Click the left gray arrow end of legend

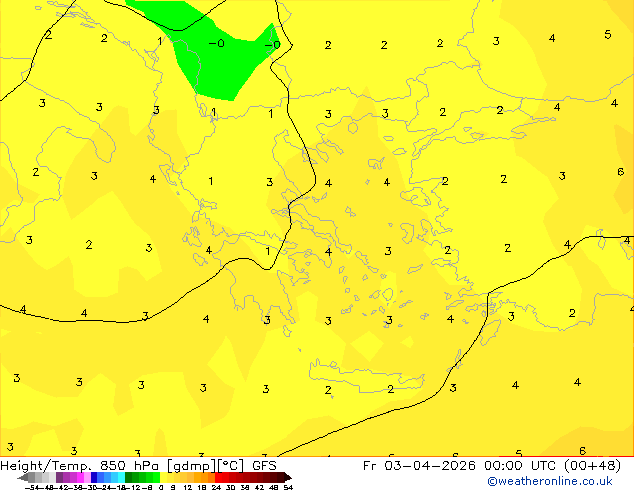click(23, 478)
